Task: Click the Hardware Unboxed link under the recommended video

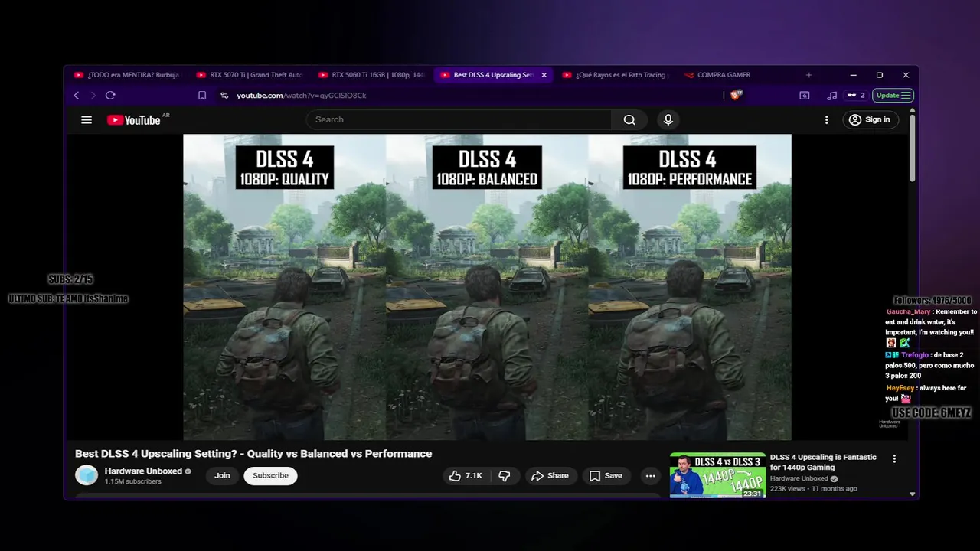Action: [x=799, y=478]
